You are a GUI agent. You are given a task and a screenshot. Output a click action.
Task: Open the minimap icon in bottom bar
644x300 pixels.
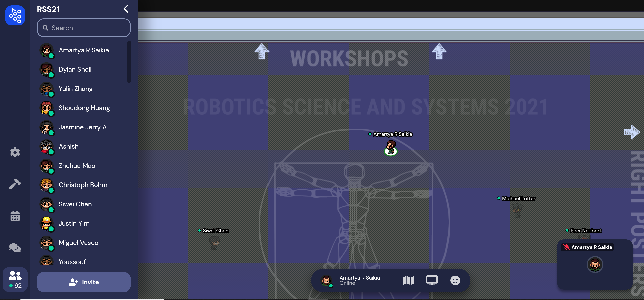[408, 280]
